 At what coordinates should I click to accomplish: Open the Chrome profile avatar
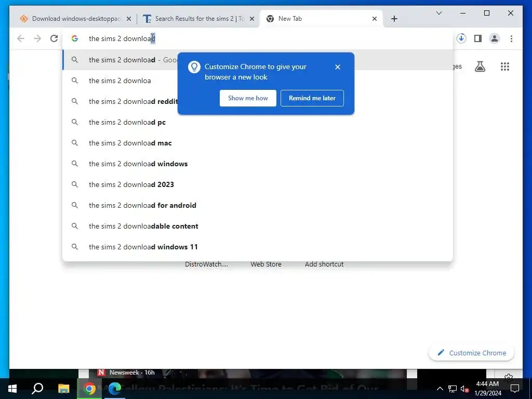coord(495,38)
